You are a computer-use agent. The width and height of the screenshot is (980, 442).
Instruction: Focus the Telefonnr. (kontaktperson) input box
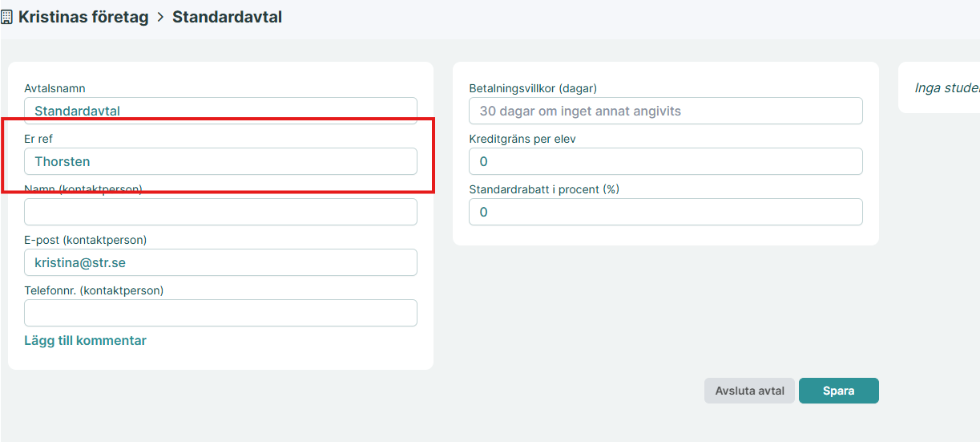pos(220,313)
